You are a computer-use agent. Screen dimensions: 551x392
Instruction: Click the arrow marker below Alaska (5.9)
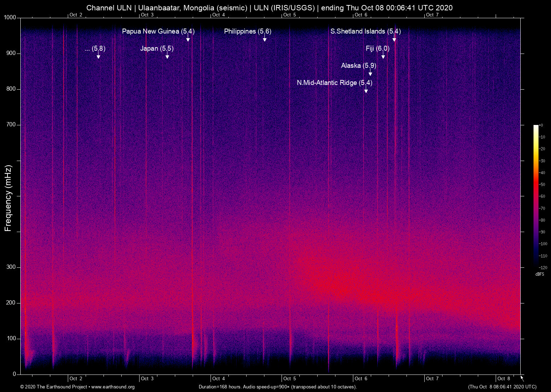(370, 73)
